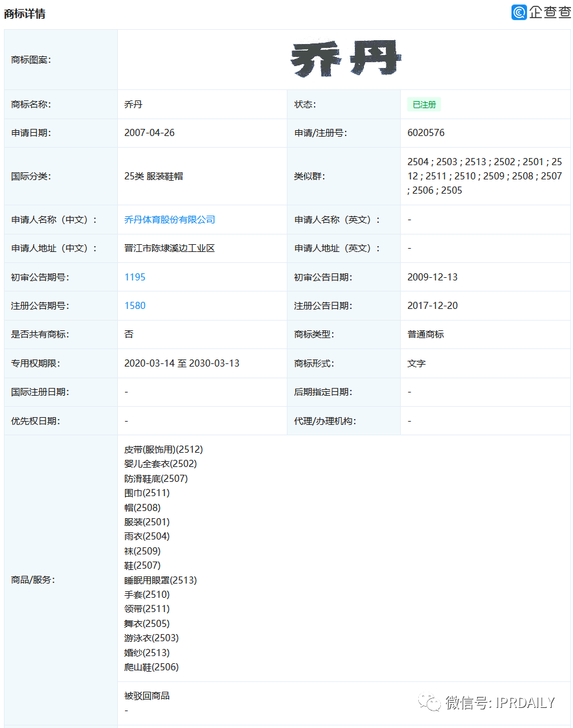Open preliminary announcement issue 1195 link
Image resolution: width=573 pixels, height=728 pixels.
[x=135, y=277]
